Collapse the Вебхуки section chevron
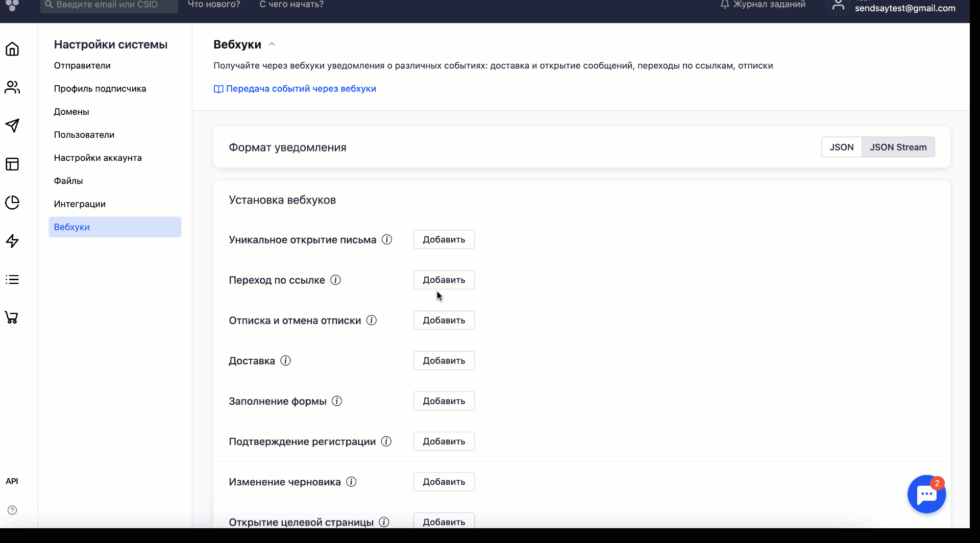 click(272, 44)
